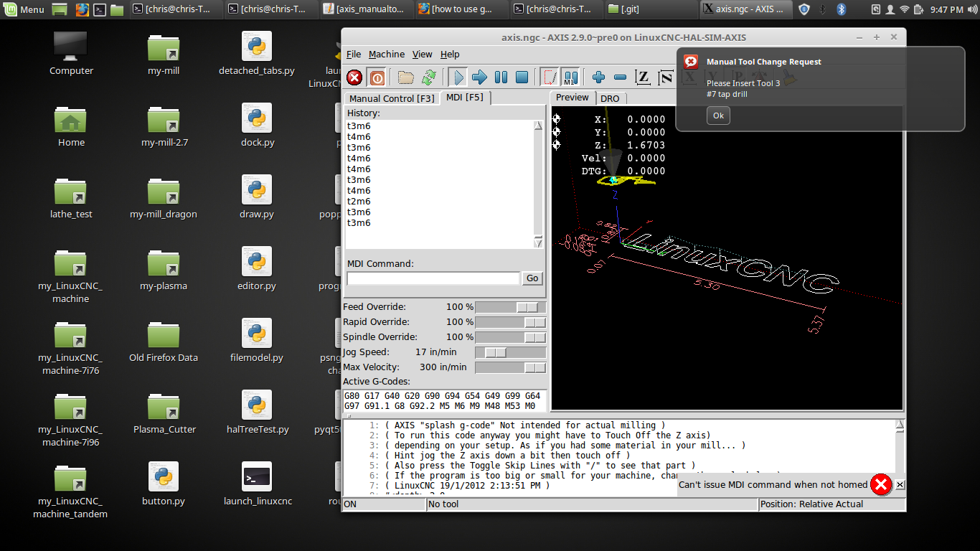Image resolution: width=980 pixels, height=551 pixels.
Task: Open the View menu
Action: 422,54
